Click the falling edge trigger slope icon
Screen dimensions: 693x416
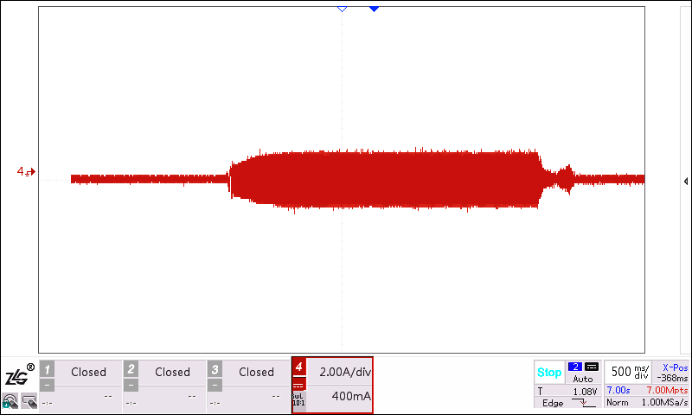(583, 403)
